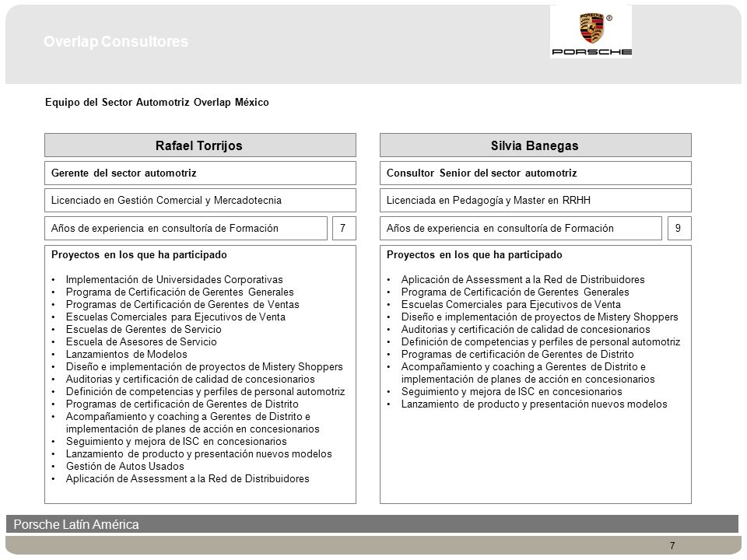Click 'Gestión de Autos Usados' bullet

pyautogui.click(x=124, y=466)
